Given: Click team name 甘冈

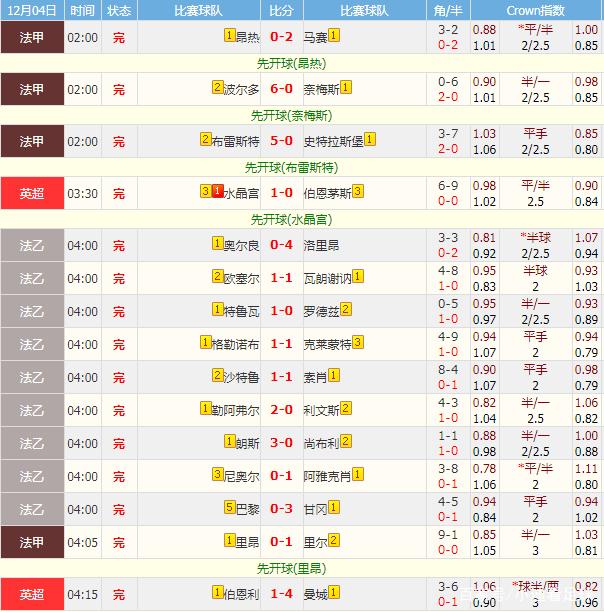Looking at the screenshot, I should coord(316,509).
